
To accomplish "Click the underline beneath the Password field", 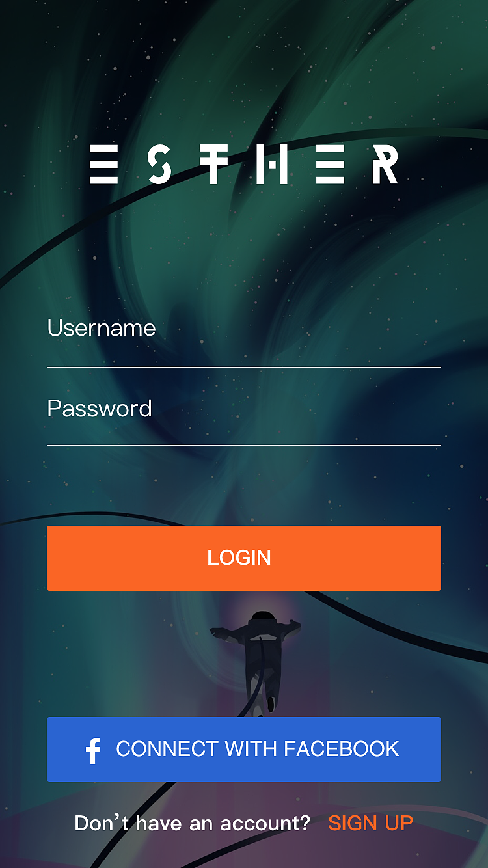I will 244,446.
